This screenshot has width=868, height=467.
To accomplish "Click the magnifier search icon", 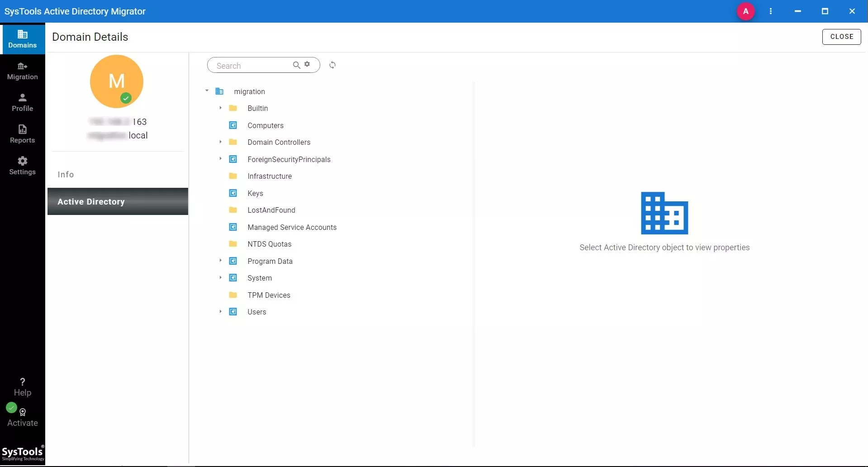I will tap(296, 65).
